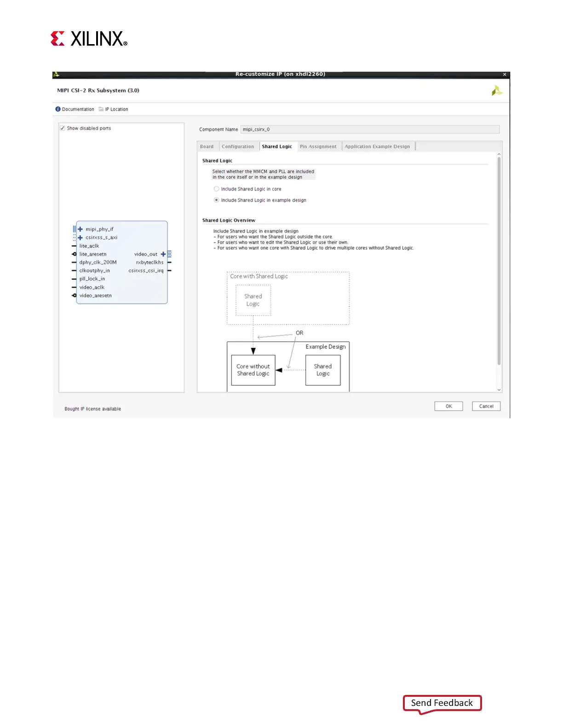Screen dimensions: 563x728
Task: Click the Send Feedback button
Action: point(442,703)
